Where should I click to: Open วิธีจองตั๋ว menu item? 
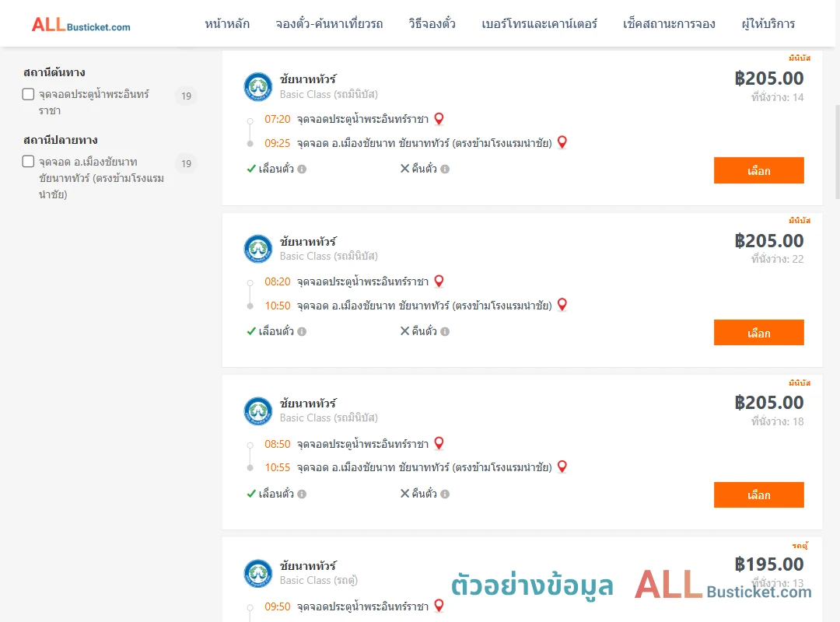[432, 23]
